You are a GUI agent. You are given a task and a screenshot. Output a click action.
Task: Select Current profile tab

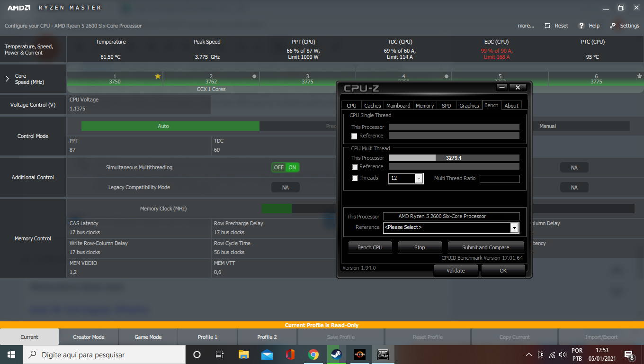[29, 337]
